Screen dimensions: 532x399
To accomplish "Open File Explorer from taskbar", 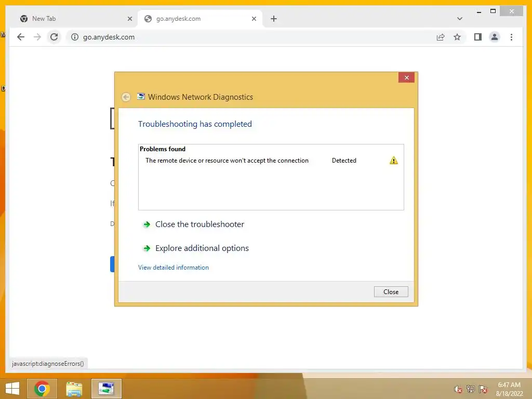I will (x=74, y=389).
